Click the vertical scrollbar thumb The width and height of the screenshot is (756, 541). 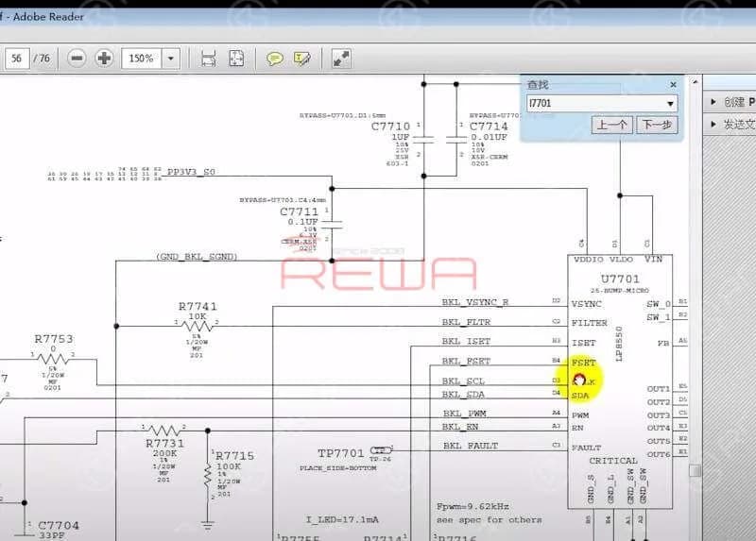point(695,470)
